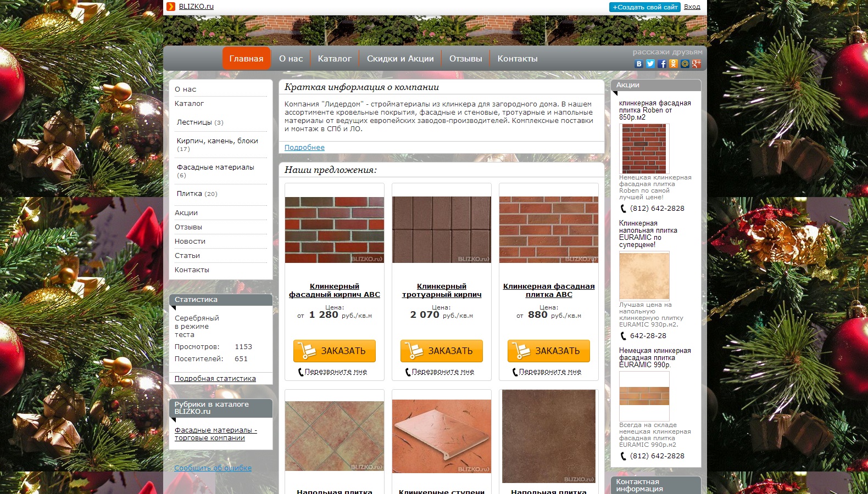
Task: Switch to the Отзывы tab
Action: (x=465, y=58)
